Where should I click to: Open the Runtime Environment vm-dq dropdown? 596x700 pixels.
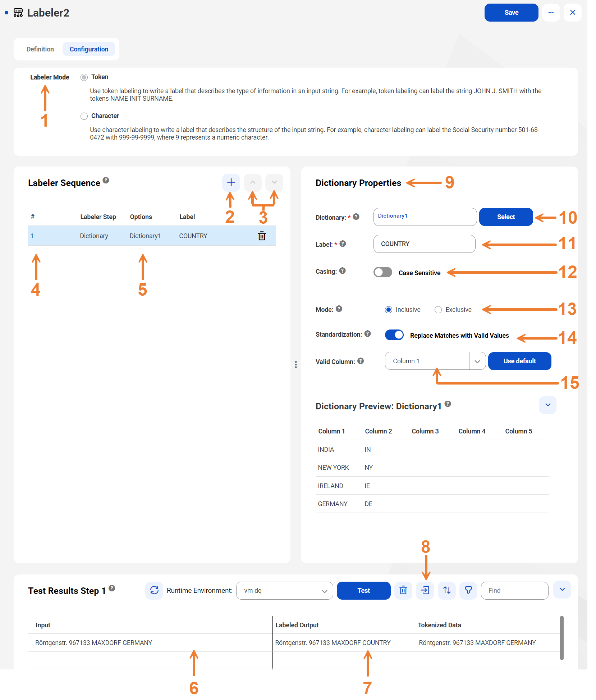coord(285,591)
